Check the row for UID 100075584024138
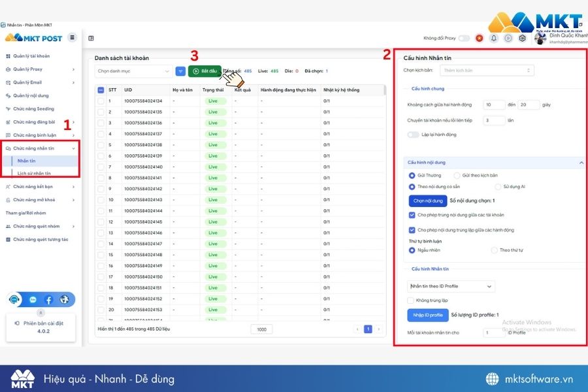The width and height of the screenshot is (588, 392). (101, 145)
